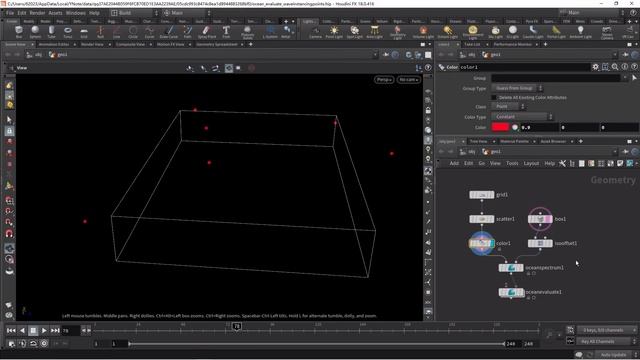
Task: Open the network editor Layout menu
Action: pyautogui.click(x=531, y=163)
